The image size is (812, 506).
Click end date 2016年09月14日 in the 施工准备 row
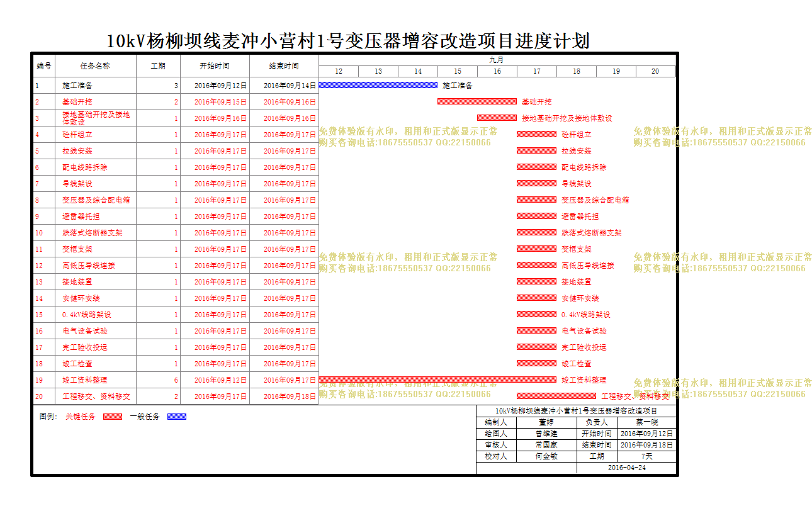[x=290, y=86]
